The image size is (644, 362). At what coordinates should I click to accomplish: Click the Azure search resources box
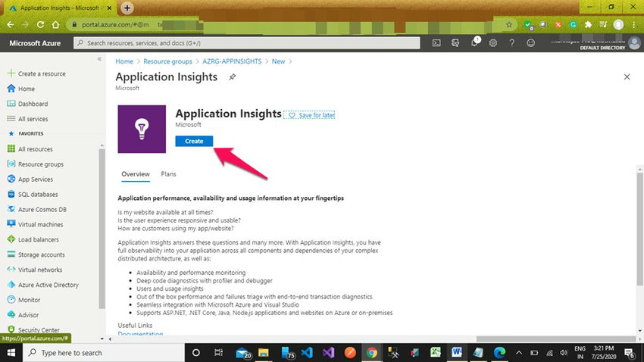[247, 43]
